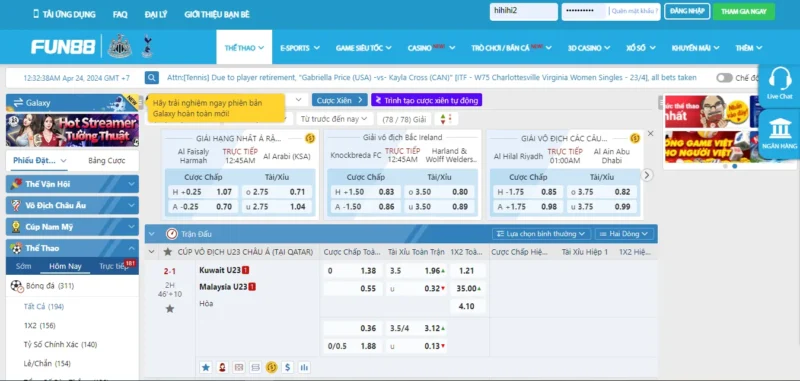Click the dollar sign icon below match
Viewport: 800px width, 381px height.
(x=288, y=367)
